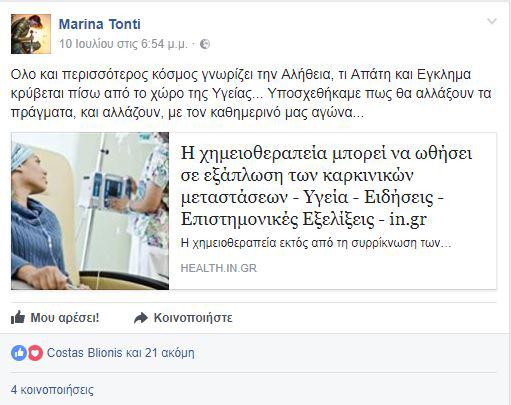View the 4 κοινοποιήσεις shares list

click(52, 390)
